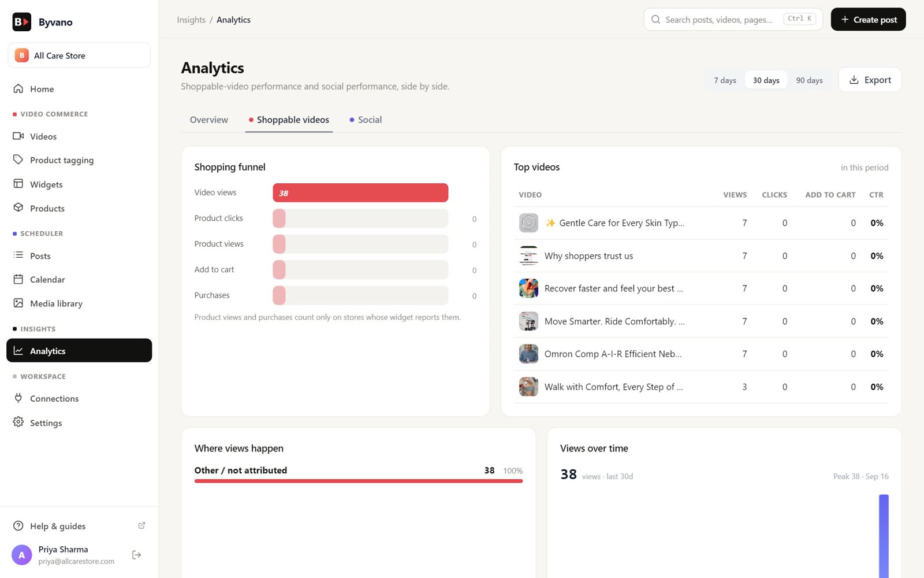Screen dimensions: 924x578
Task: Click external link icon beside Help & guides
Action: click(141, 525)
